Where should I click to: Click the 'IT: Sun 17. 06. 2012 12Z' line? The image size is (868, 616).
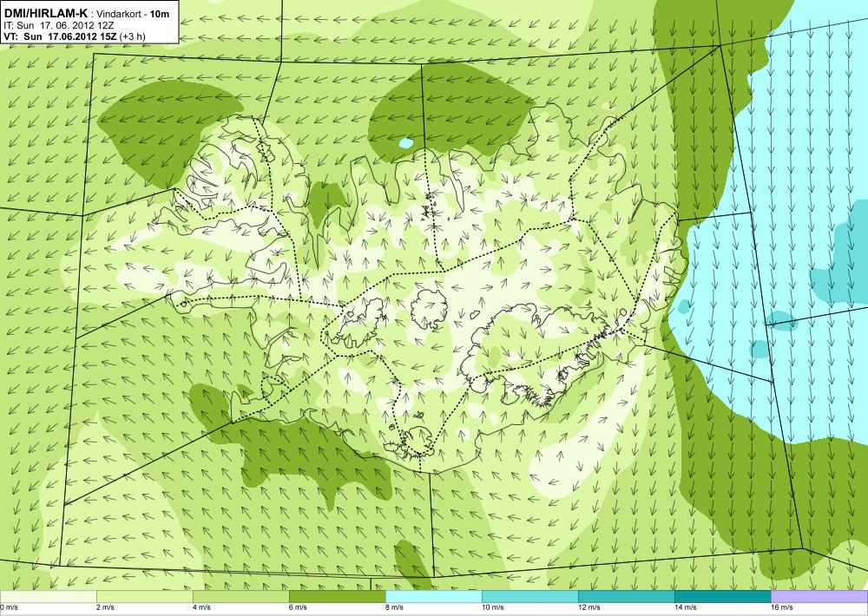click(x=57, y=25)
